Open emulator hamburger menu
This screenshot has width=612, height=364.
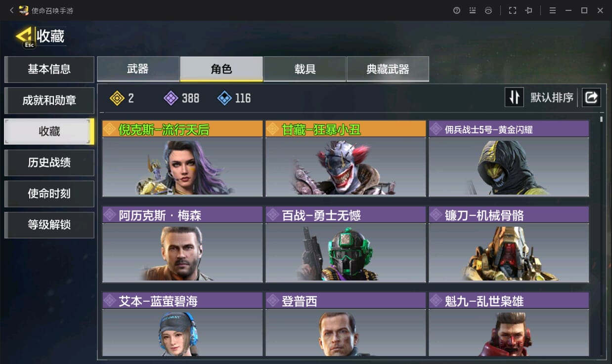pyautogui.click(x=553, y=10)
